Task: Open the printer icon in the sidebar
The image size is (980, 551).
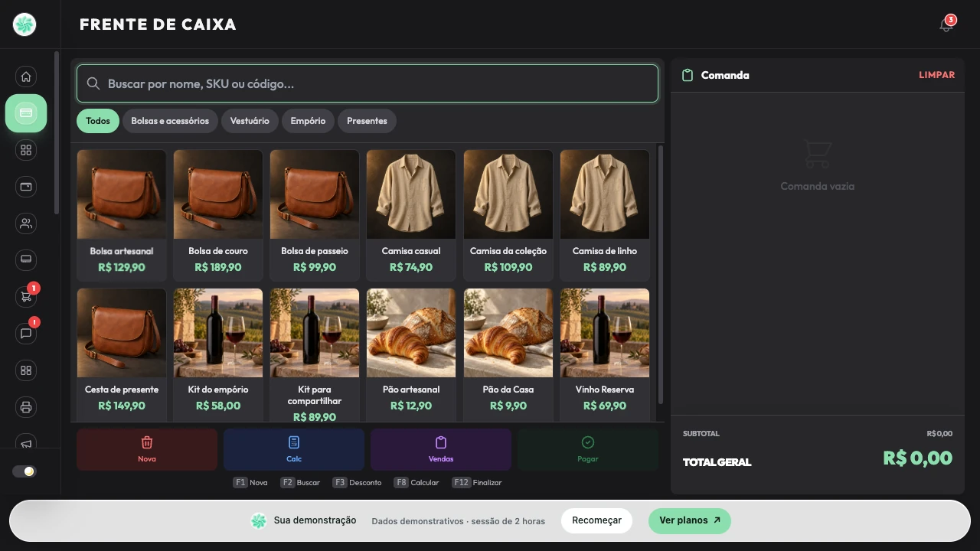Action: click(26, 407)
